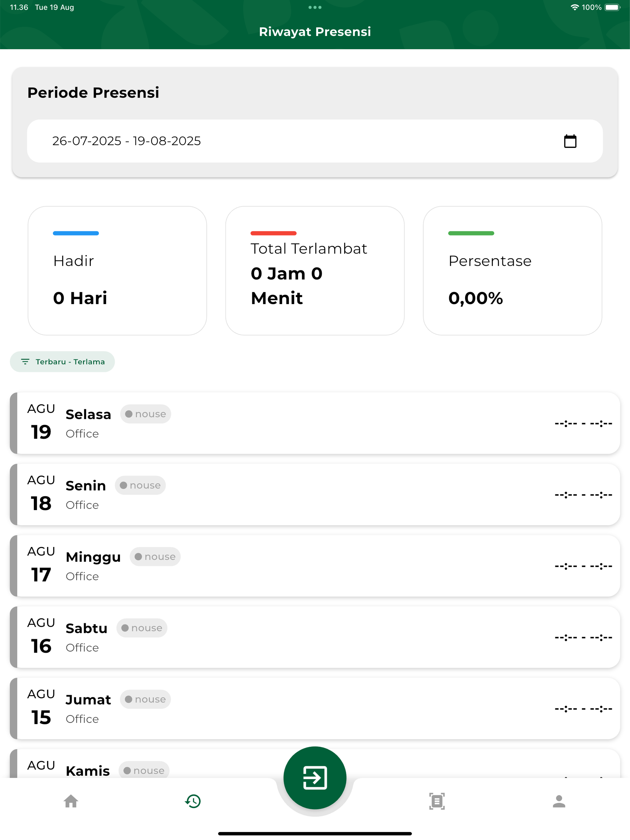Tap the battery indicator in status bar

tap(612, 7)
